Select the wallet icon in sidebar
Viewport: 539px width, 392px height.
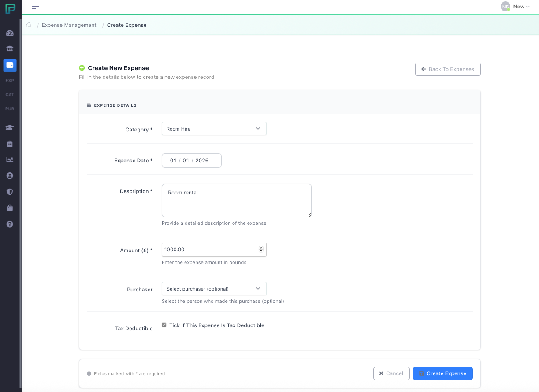(10, 65)
